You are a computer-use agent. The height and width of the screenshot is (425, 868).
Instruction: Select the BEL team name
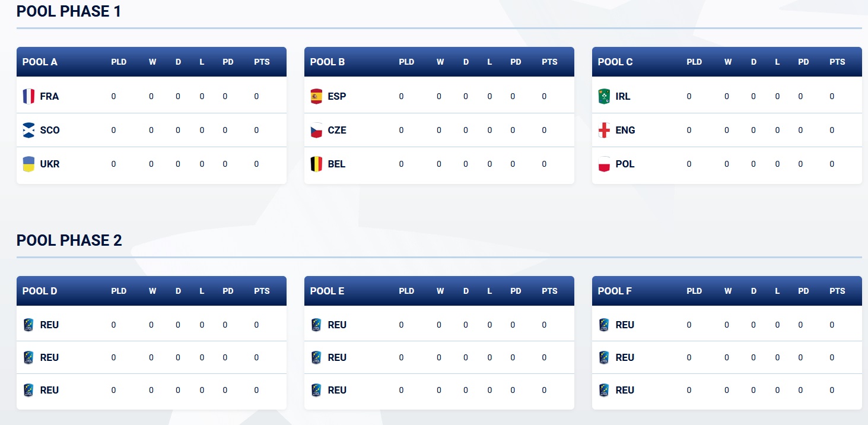(336, 164)
